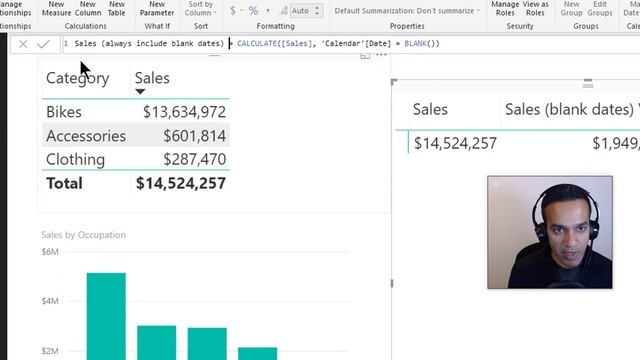This screenshot has height=360, width=640.
Task: Apply percentage format with % icon
Action: tap(253, 11)
